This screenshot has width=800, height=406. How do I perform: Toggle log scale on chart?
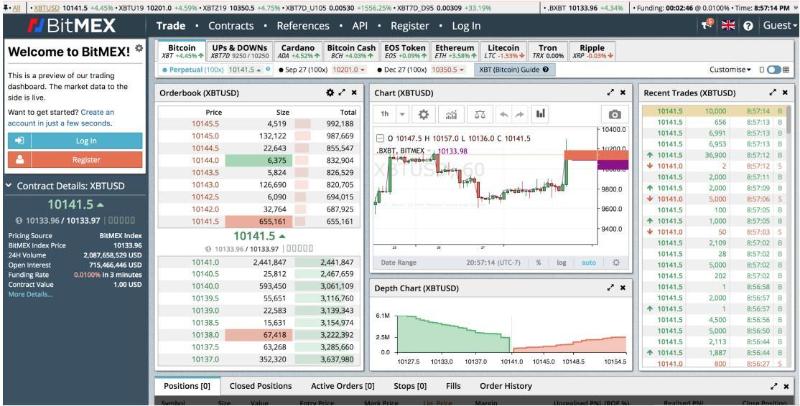click(x=562, y=263)
